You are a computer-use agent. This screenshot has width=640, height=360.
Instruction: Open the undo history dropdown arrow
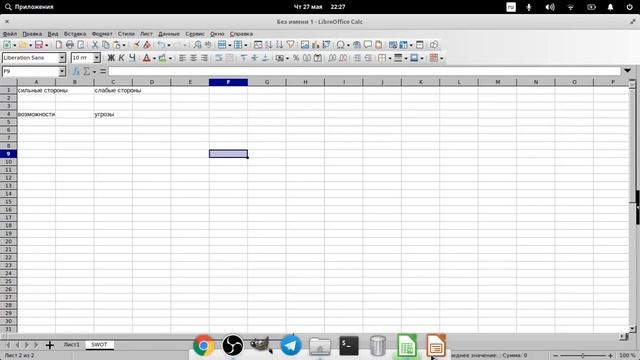point(169,45)
